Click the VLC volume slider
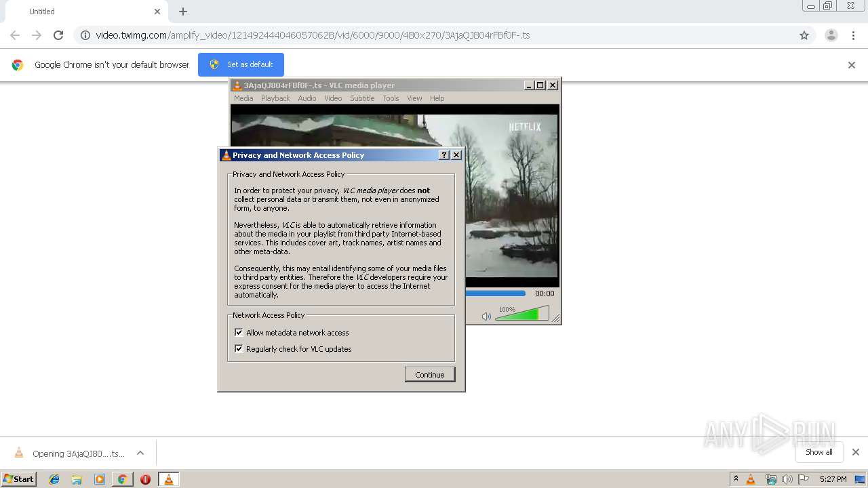The height and width of the screenshot is (488, 868). 522,314
